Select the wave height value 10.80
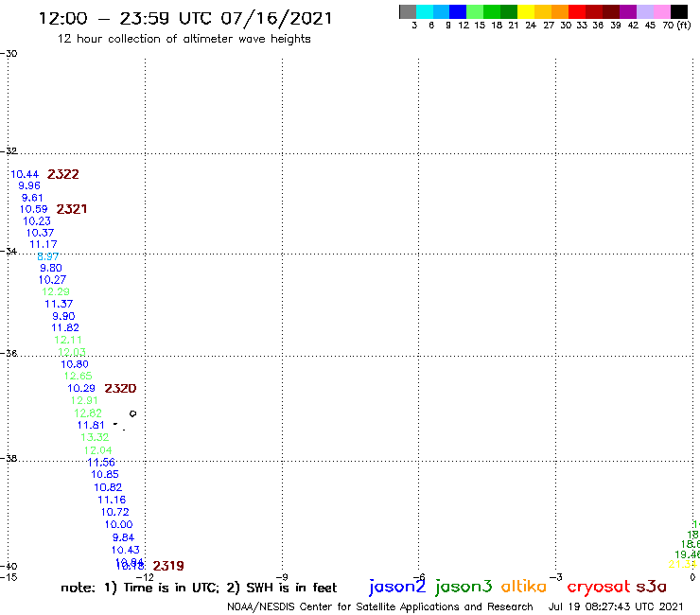Image resolution: width=700 pixels, height=615 pixels. tap(75, 364)
